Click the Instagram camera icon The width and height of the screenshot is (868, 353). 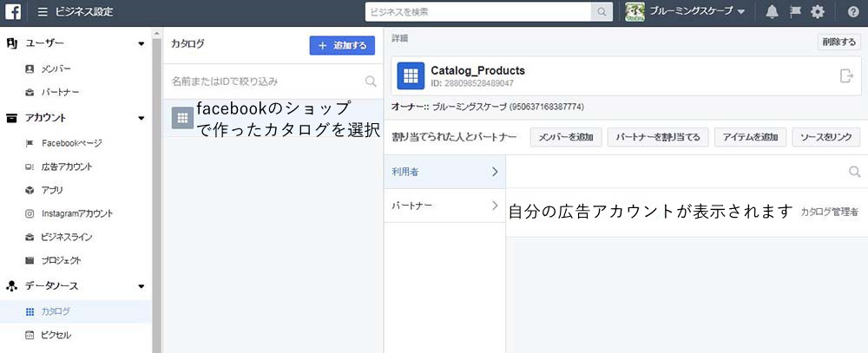click(x=30, y=213)
